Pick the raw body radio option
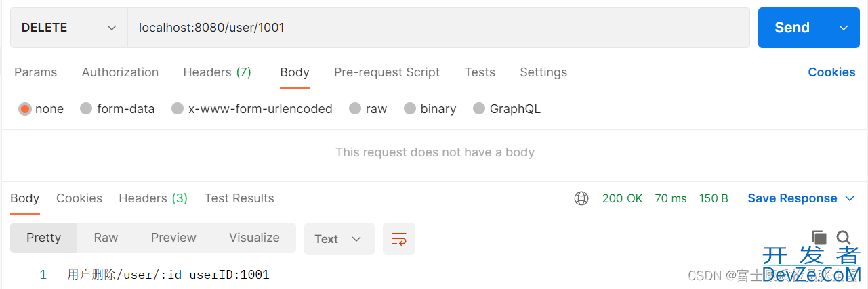 [355, 109]
